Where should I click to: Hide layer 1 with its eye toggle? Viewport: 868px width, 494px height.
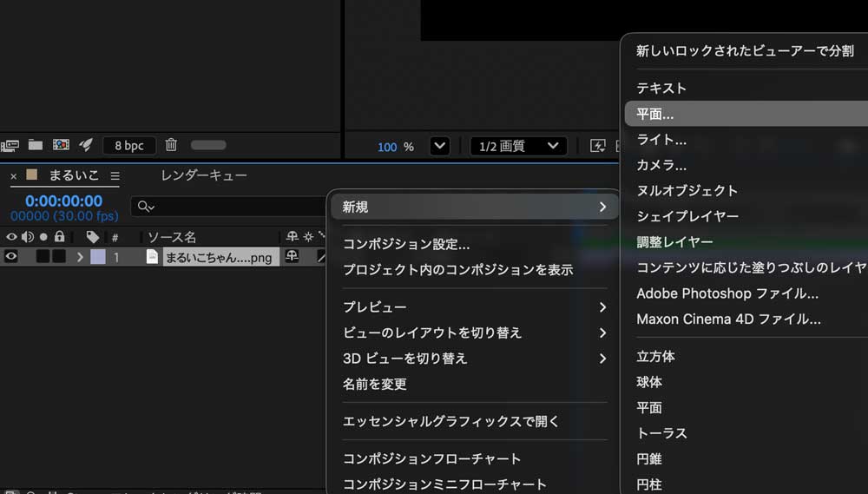click(x=11, y=256)
